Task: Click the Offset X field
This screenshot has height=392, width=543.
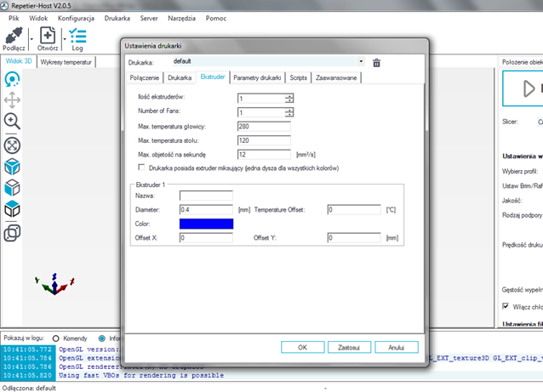Action: point(206,238)
